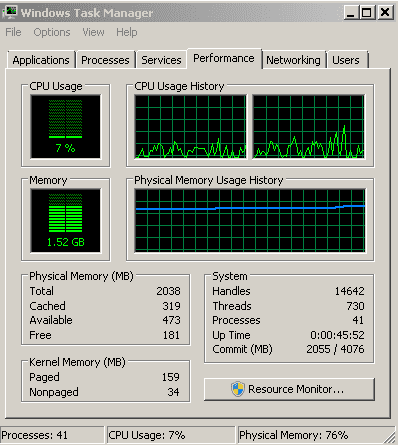
Task: Open the View menu
Action: 94,32
